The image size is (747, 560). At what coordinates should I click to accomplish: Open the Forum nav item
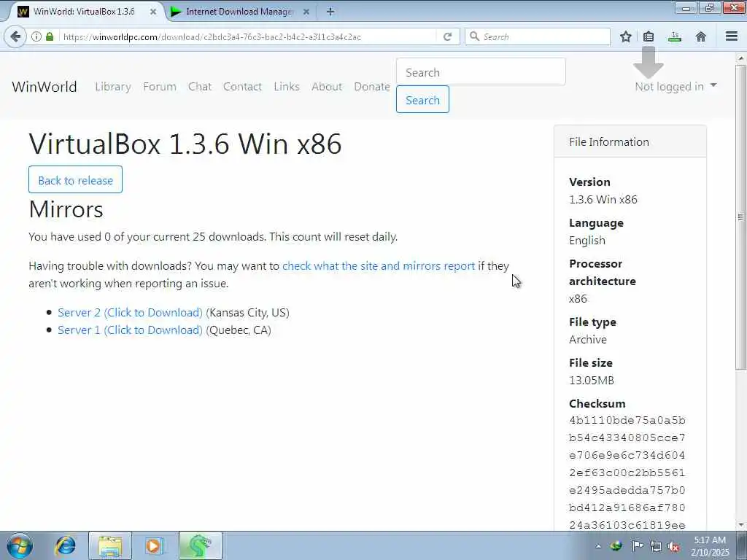(160, 87)
